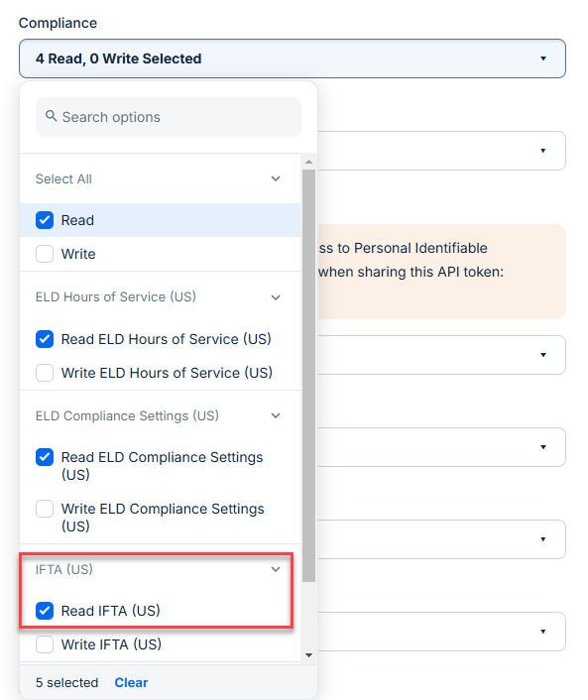
Task: Click the Clear link
Action: [131, 682]
